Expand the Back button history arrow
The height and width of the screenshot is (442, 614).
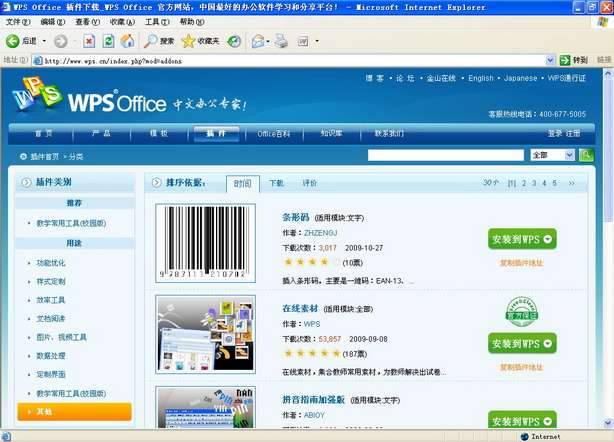coord(44,41)
